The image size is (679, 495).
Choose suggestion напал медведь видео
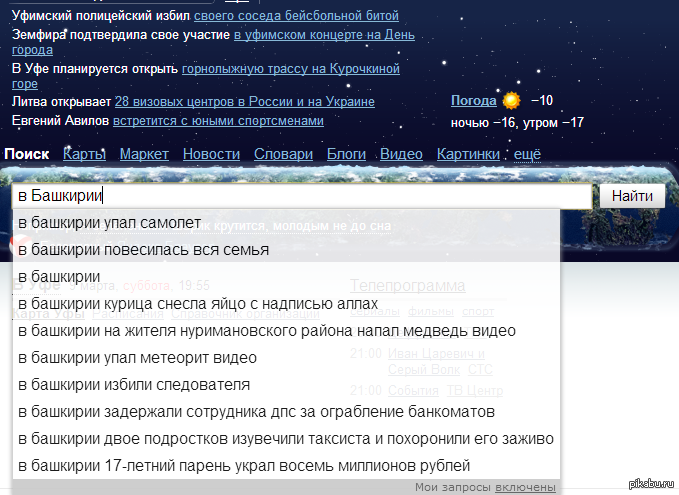coord(286,330)
